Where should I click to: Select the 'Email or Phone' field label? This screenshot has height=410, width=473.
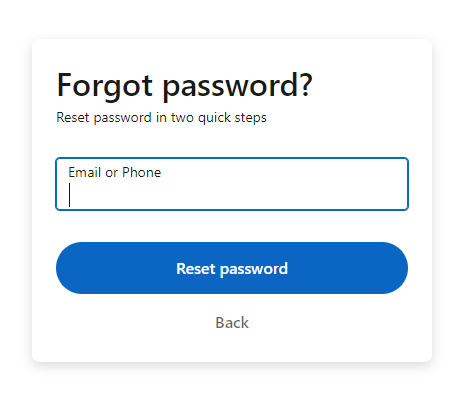tap(115, 172)
